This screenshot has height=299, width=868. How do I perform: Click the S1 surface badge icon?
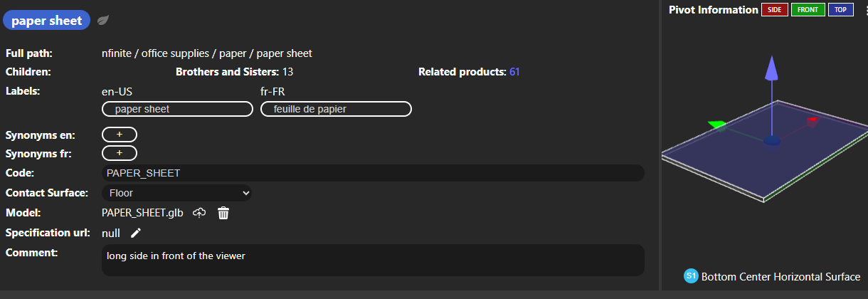click(690, 276)
